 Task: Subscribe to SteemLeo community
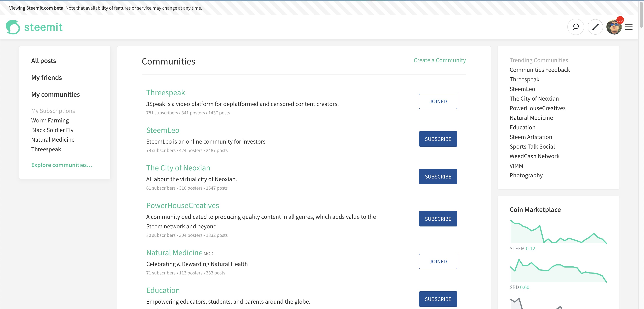click(438, 139)
